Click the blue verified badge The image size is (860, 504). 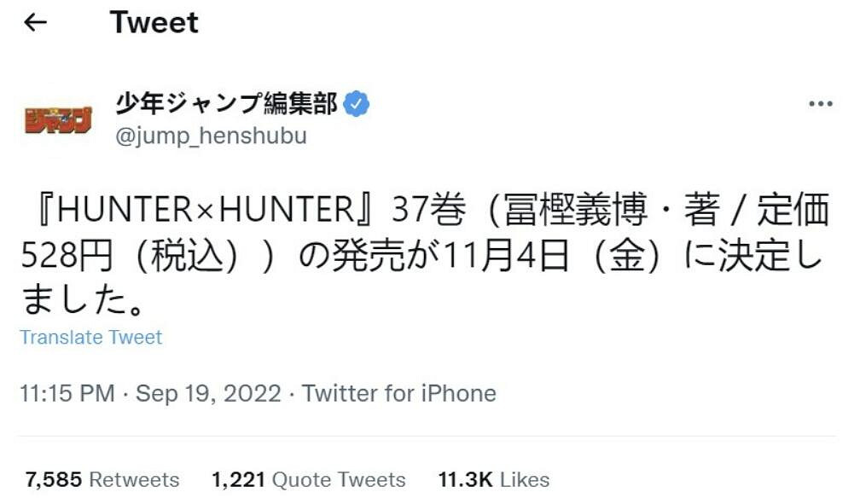point(356,105)
